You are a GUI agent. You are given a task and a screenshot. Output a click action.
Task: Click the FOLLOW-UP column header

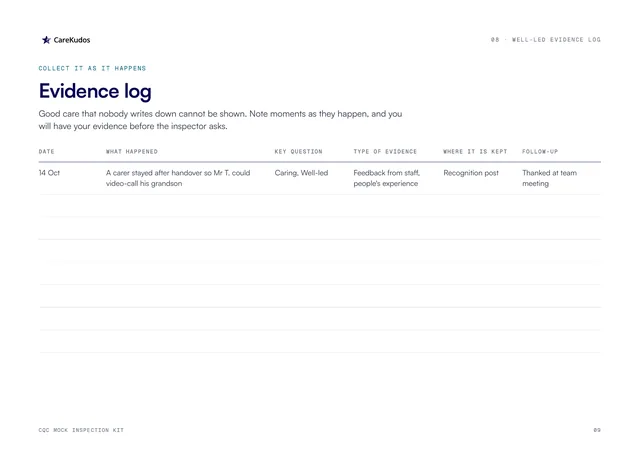[x=540, y=151]
